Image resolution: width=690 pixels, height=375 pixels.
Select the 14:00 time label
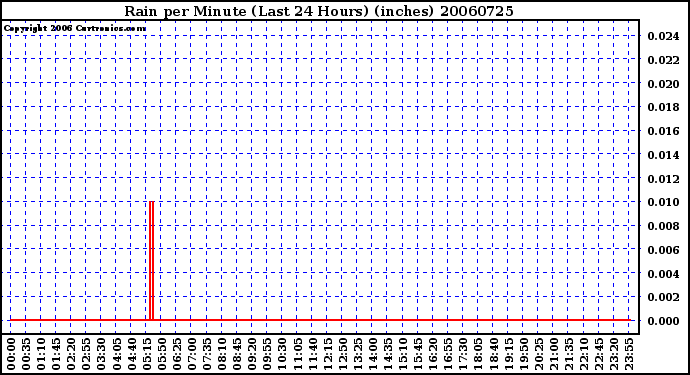coord(372,354)
